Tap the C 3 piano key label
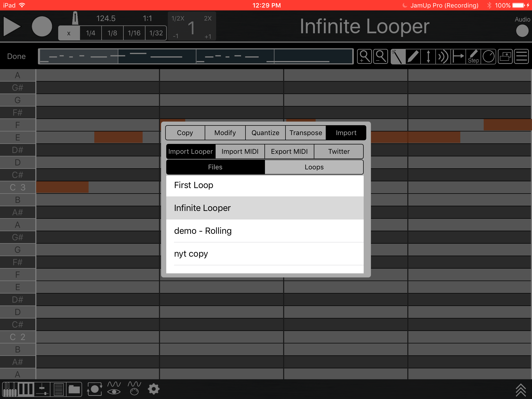This screenshot has width=532, height=399. [x=18, y=187]
